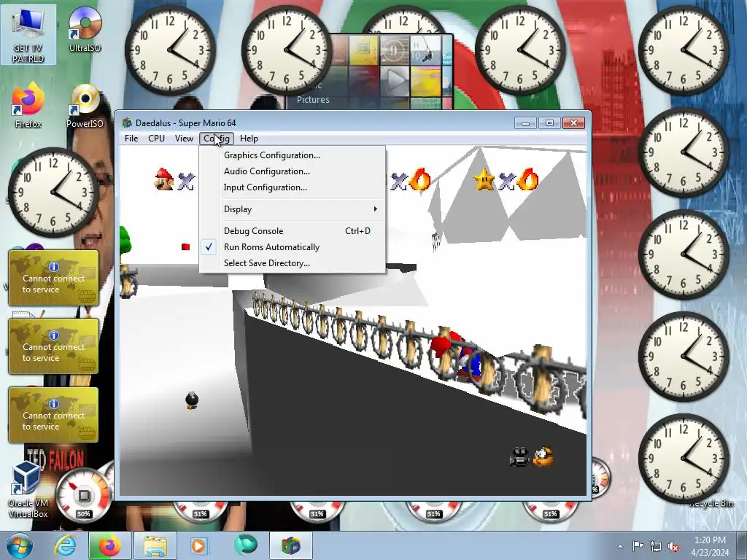
Task: Launch Internet Explorer from the taskbar
Action: pos(65,545)
